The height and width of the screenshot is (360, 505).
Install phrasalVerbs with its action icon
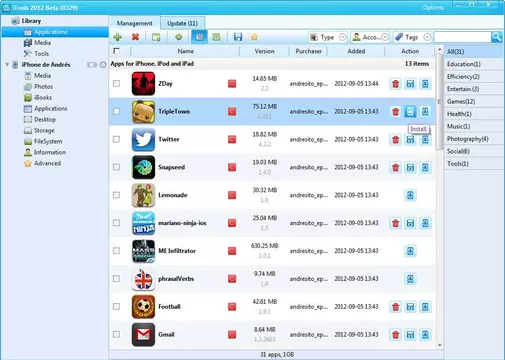pos(410,279)
